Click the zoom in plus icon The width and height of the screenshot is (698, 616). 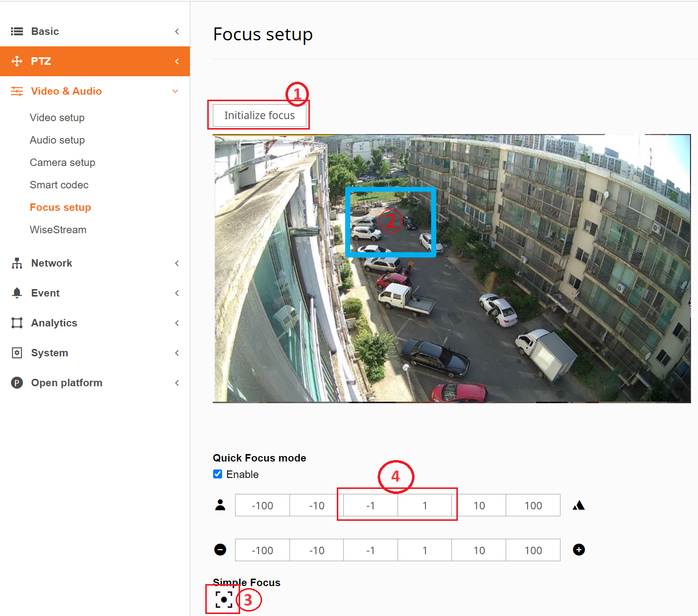(578, 550)
